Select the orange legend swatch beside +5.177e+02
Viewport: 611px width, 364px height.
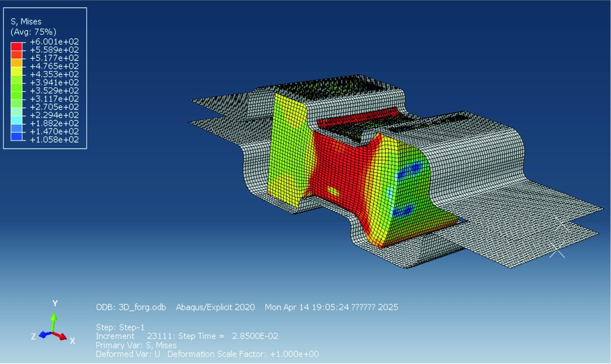pyautogui.click(x=16, y=62)
